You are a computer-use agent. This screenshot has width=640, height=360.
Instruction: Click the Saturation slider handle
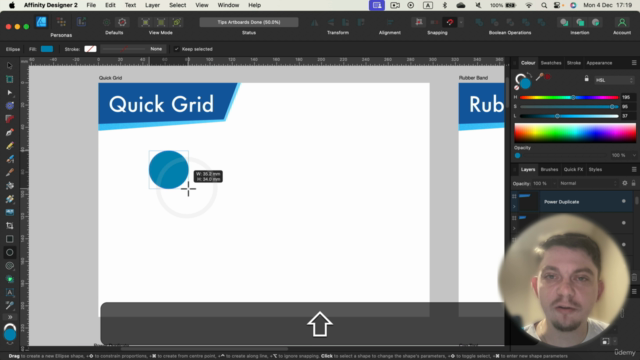point(612,107)
